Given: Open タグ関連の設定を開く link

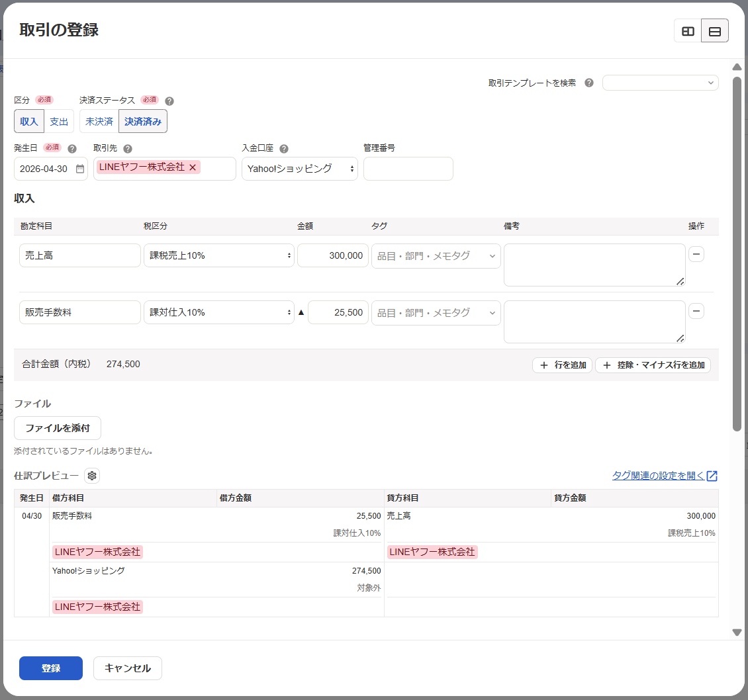Looking at the screenshot, I should pos(659,476).
